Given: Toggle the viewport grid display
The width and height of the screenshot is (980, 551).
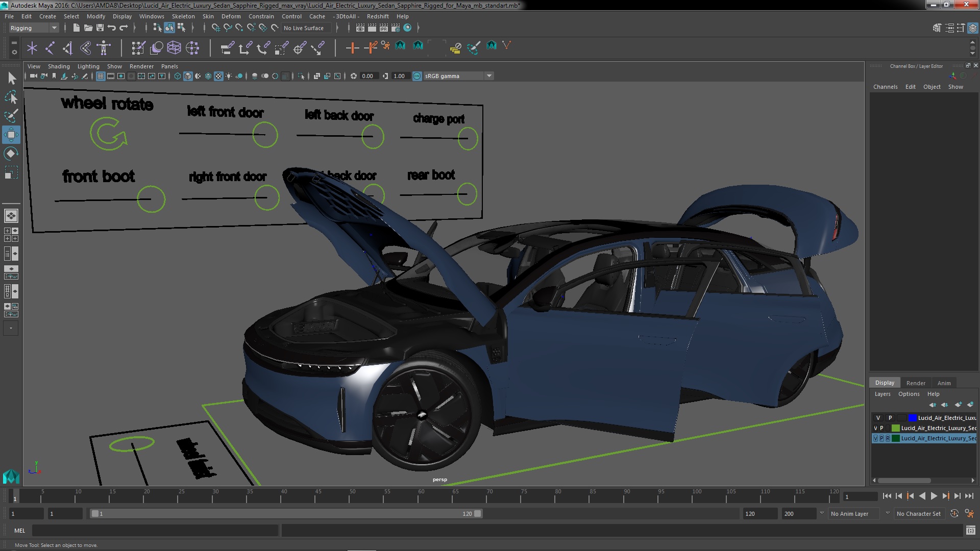Looking at the screenshot, I should click(x=101, y=76).
